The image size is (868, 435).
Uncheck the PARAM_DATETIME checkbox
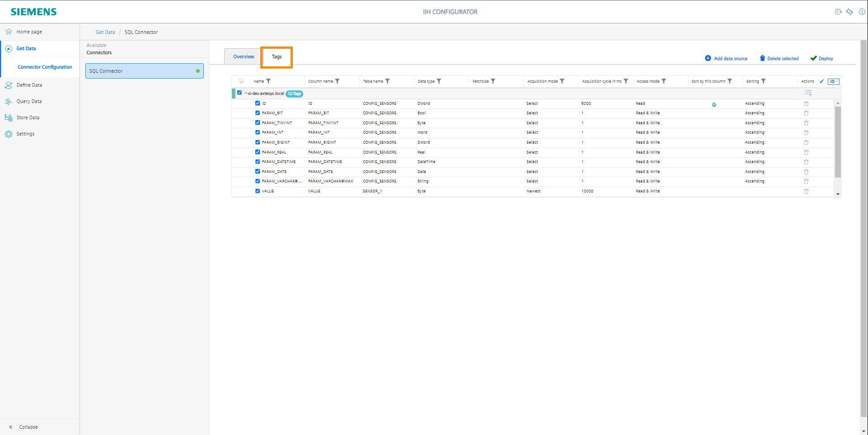coord(258,162)
